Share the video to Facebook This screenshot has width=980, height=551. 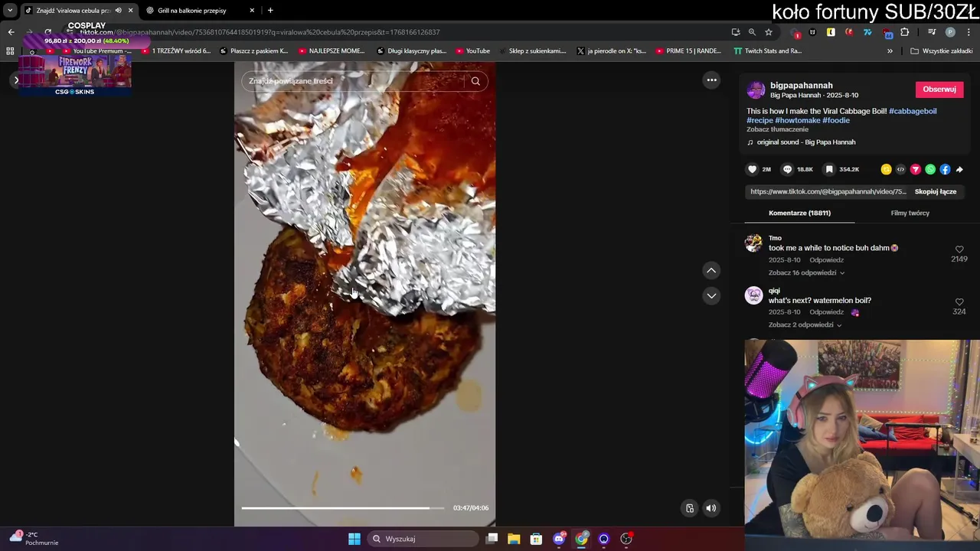[x=945, y=169]
